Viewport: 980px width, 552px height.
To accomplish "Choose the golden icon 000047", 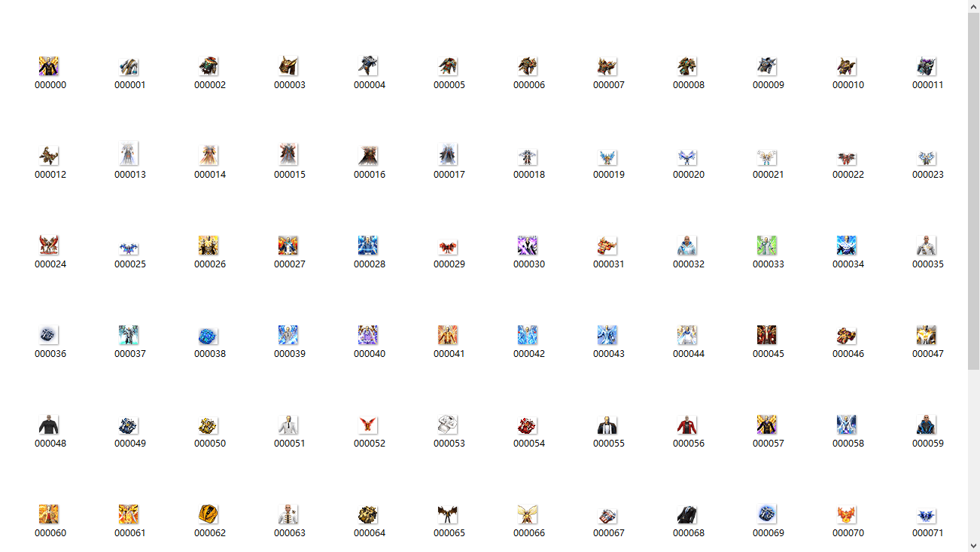I will [927, 335].
